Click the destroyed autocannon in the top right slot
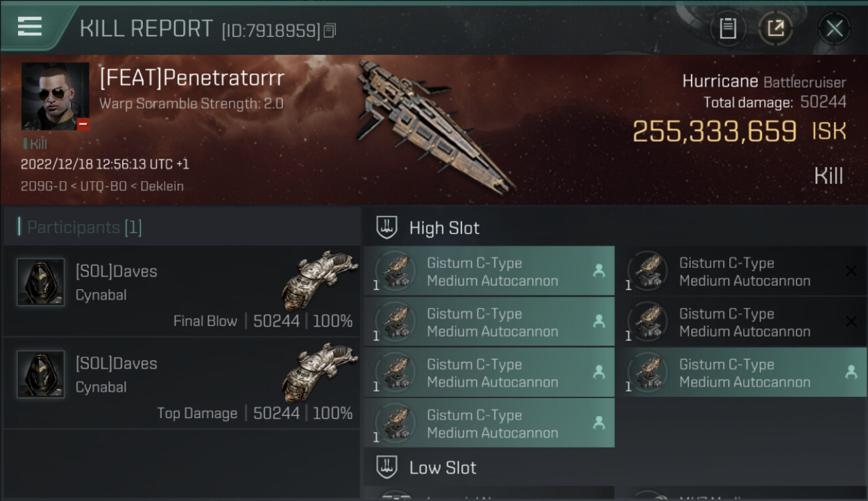 [741, 271]
